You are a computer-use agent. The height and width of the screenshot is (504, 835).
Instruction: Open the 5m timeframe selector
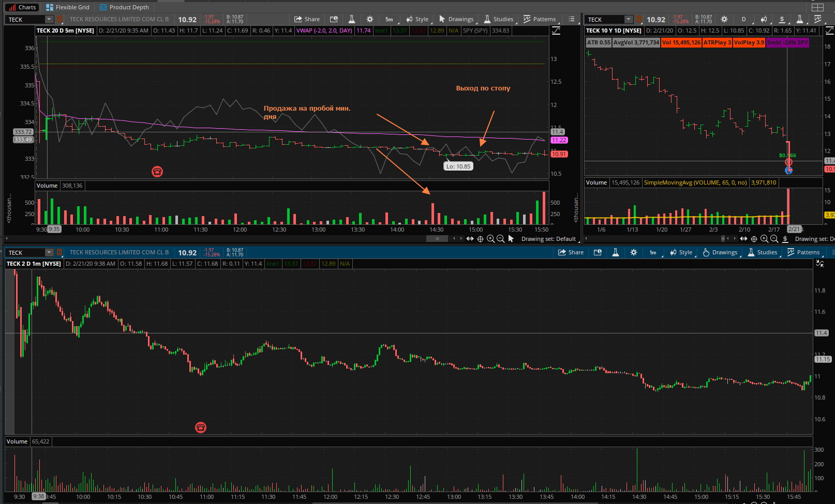(389, 19)
